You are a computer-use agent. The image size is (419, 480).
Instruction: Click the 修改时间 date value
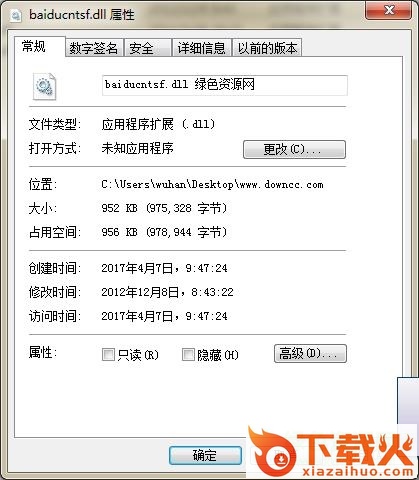click(167, 292)
